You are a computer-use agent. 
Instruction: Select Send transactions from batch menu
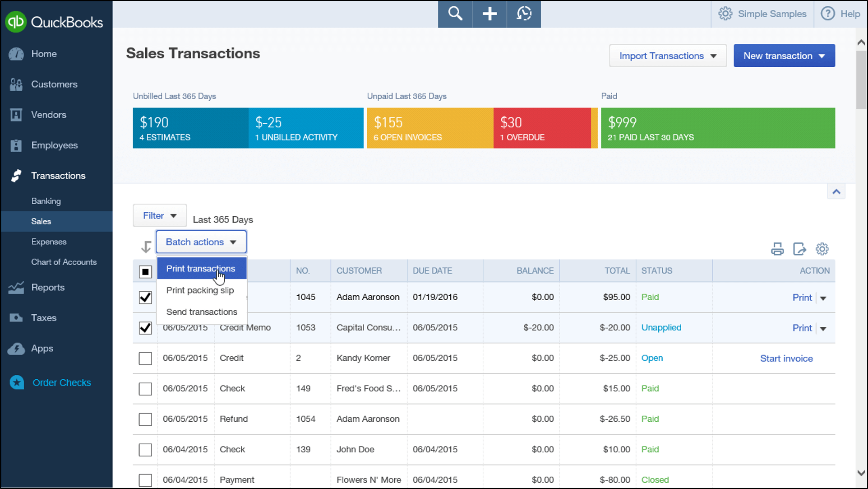(x=202, y=311)
